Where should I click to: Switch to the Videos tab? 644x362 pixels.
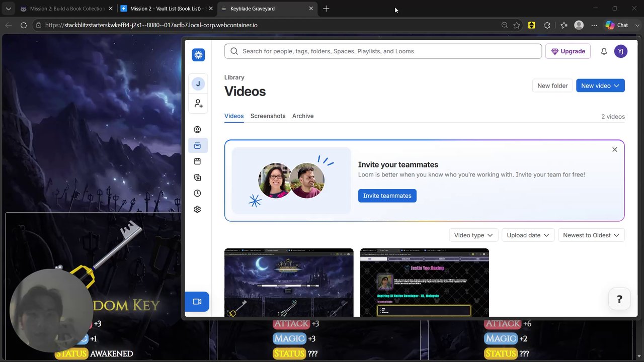234,116
